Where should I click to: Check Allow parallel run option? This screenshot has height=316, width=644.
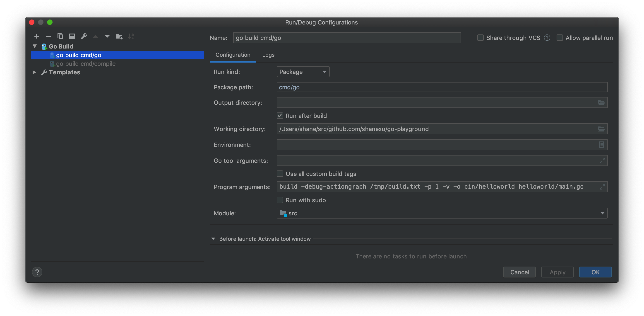coord(560,38)
